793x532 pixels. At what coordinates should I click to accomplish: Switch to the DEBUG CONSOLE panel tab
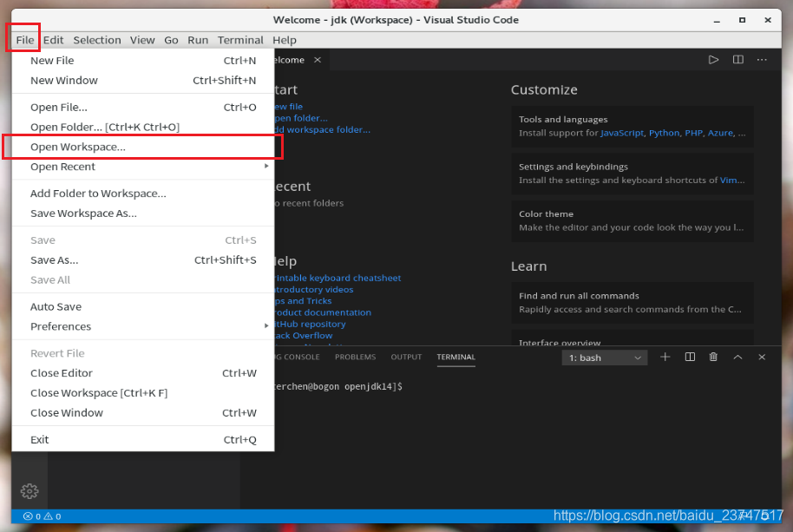[x=298, y=357]
